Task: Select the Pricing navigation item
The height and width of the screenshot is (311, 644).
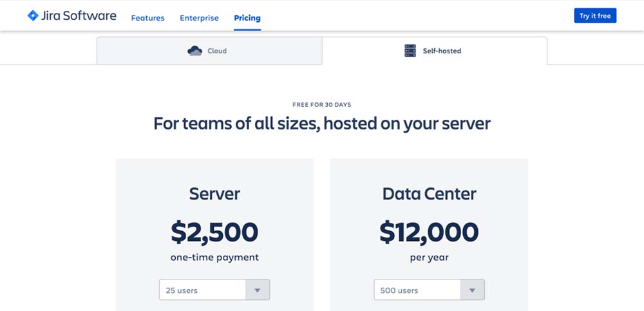Action: click(247, 18)
